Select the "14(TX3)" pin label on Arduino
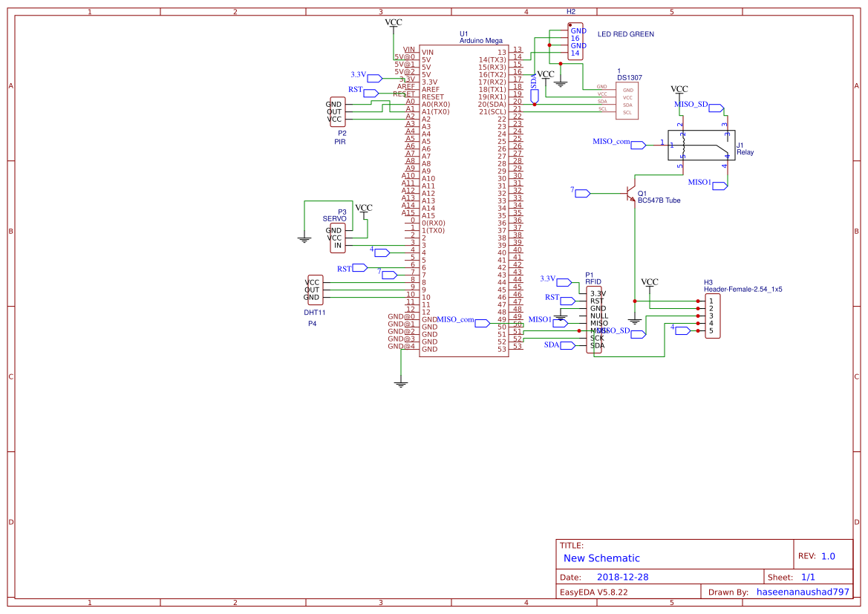The image size is (868, 614). (x=492, y=60)
